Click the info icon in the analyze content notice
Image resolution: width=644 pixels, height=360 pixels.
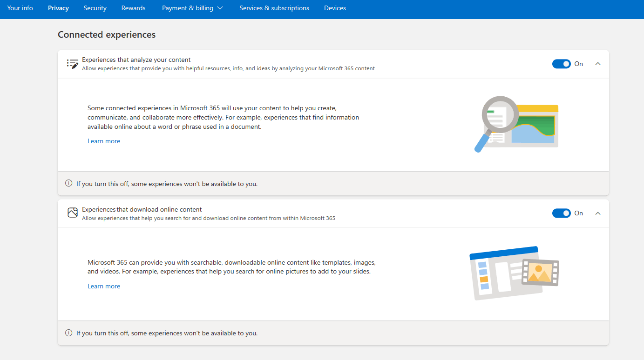[x=69, y=183]
